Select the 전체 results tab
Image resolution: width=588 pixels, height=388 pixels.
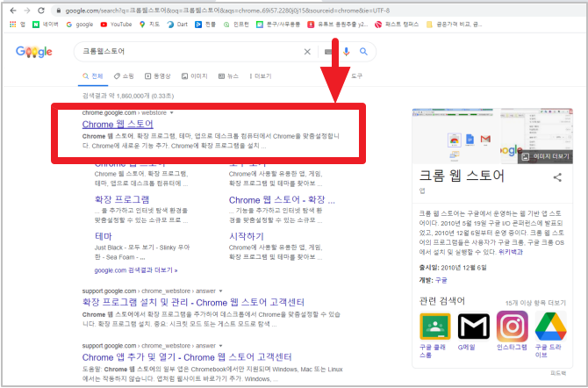(93, 76)
